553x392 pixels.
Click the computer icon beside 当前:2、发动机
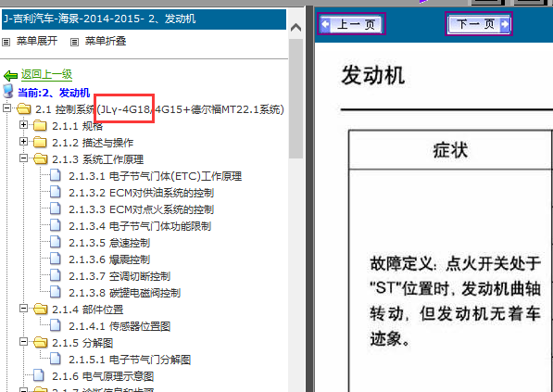[7, 91]
